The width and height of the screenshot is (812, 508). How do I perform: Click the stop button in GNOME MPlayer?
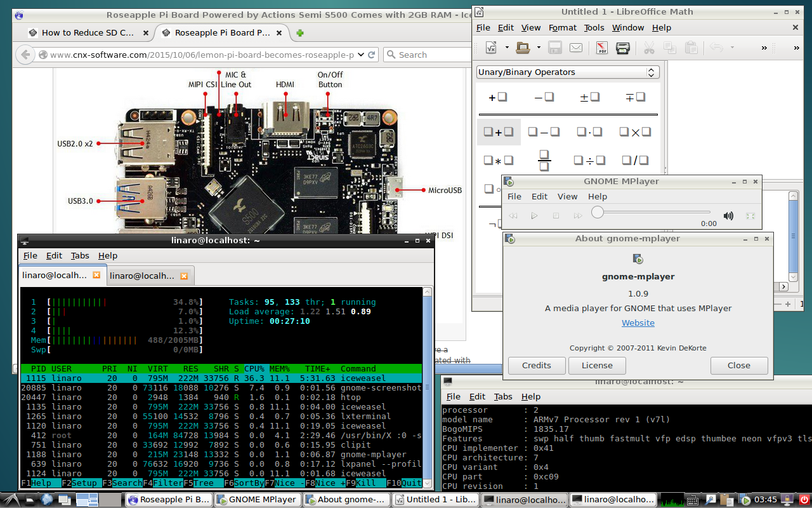pos(556,216)
